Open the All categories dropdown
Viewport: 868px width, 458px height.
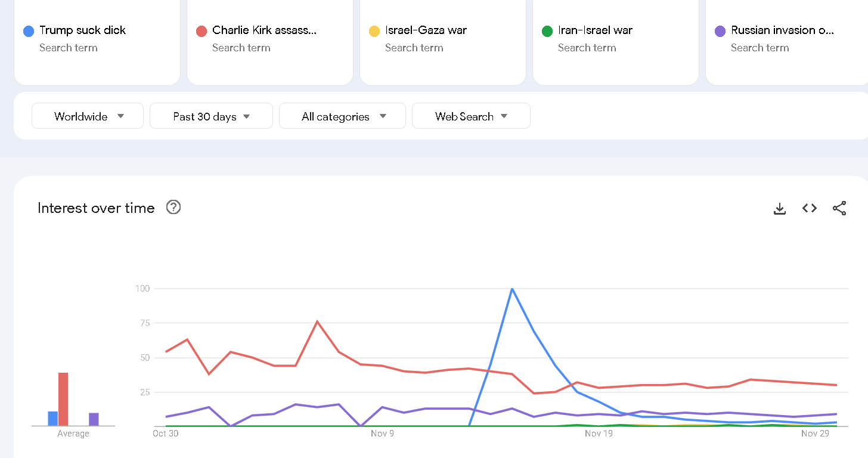click(342, 116)
